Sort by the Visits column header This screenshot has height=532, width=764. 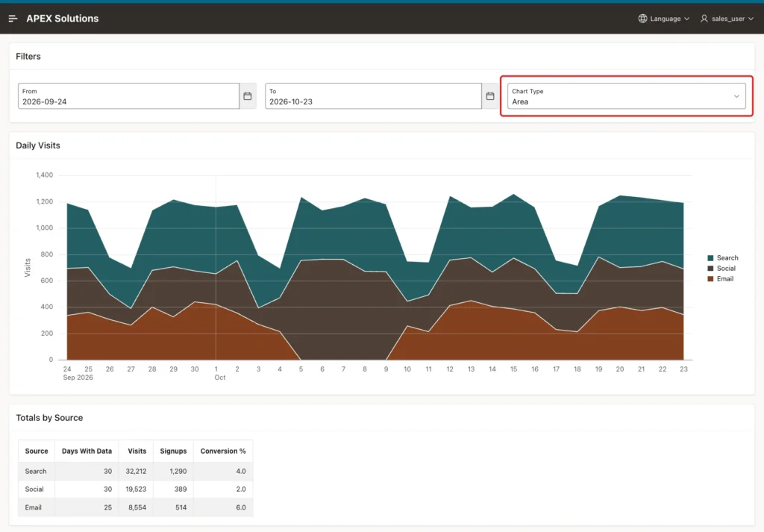(x=137, y=451)
